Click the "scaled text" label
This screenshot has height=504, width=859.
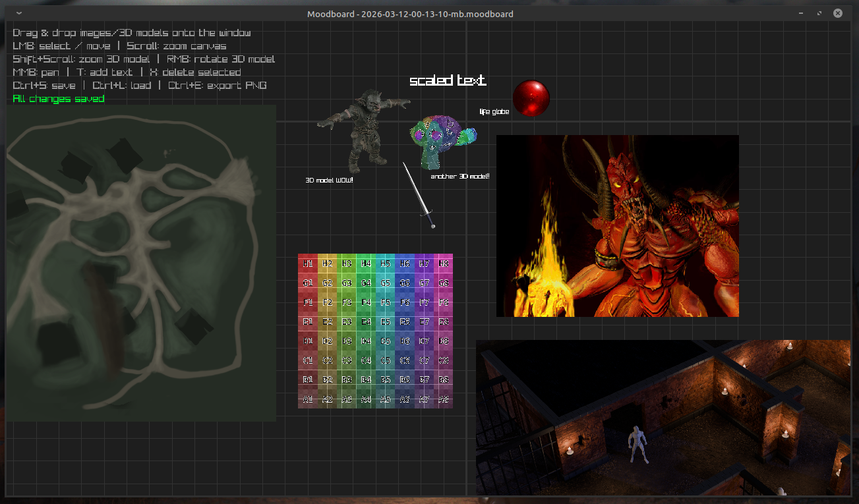click(x=448, y=81)
